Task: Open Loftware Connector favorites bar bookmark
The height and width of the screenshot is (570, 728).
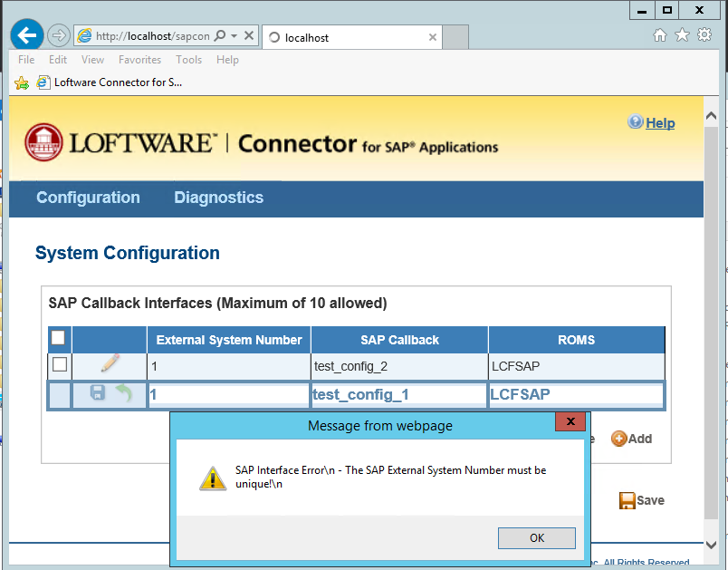Action: coord(110,82)
